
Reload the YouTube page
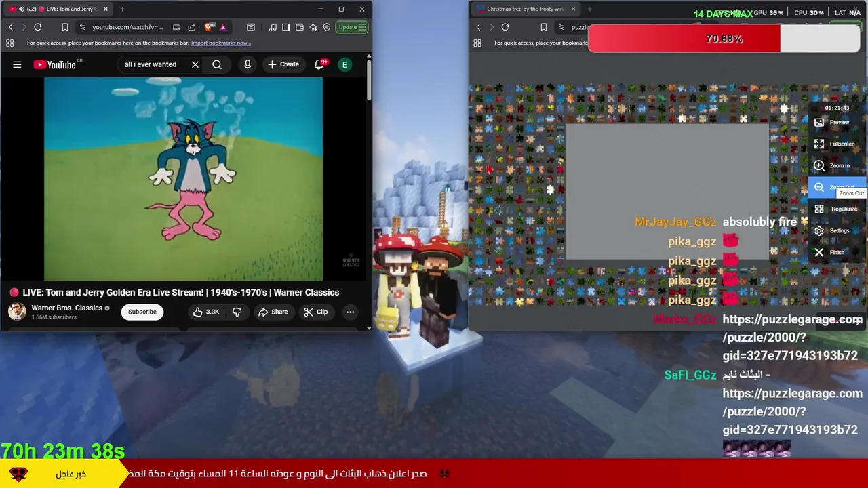tap(38, 27)
